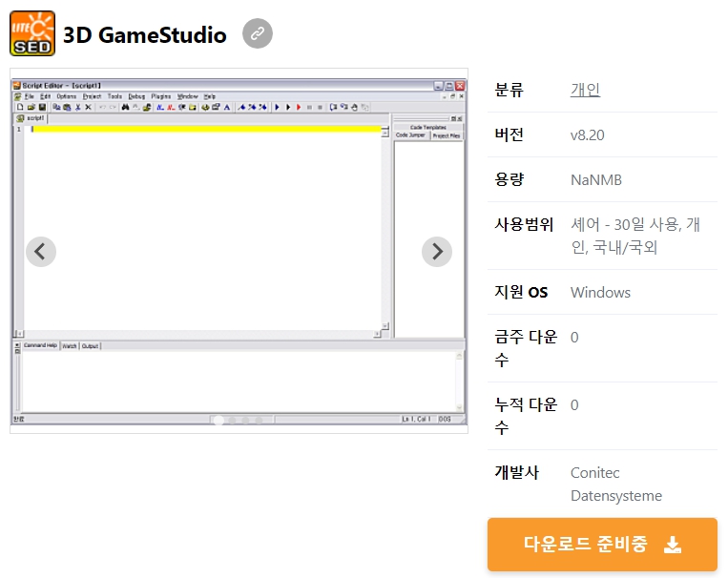Open File menu in Script Editor screenshot
The image size is (728, 578).
tap(30, 96)
